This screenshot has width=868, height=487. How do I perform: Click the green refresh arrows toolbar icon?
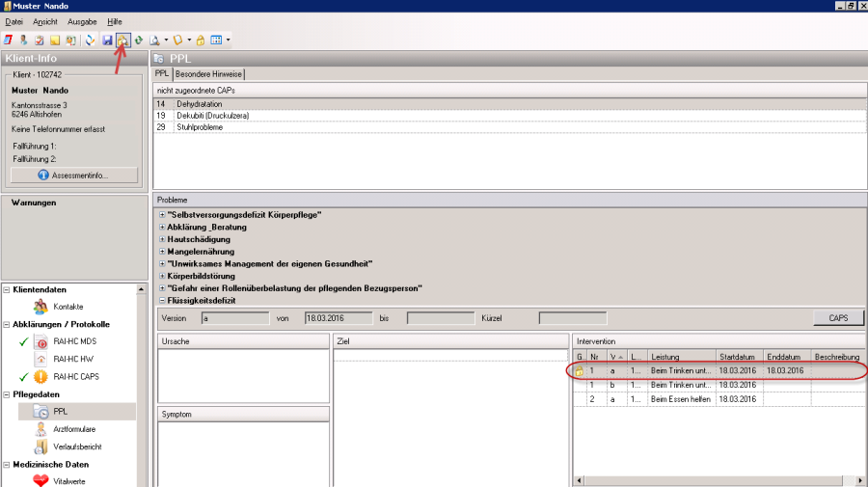138,41
